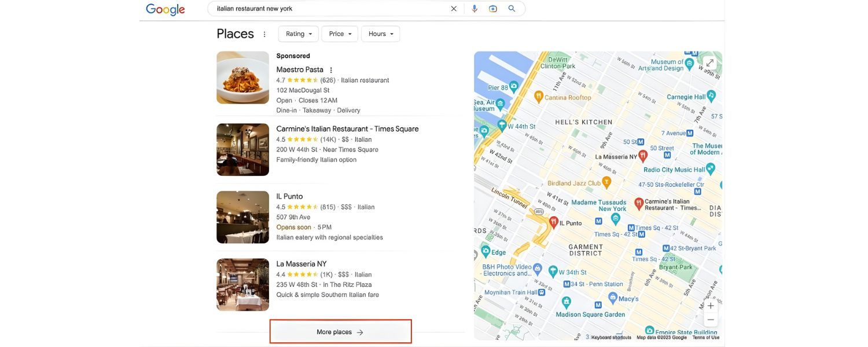Click the More places button
The image size is (868, 347).
[x=340, y=332]
